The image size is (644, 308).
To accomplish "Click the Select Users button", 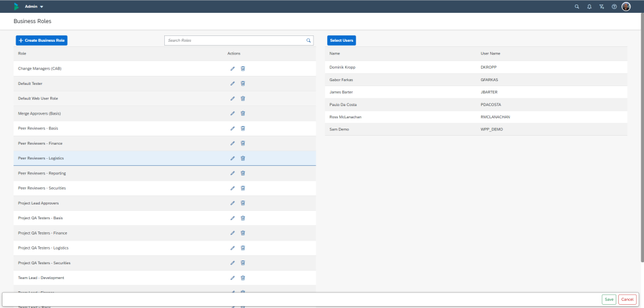I will 342,41.
